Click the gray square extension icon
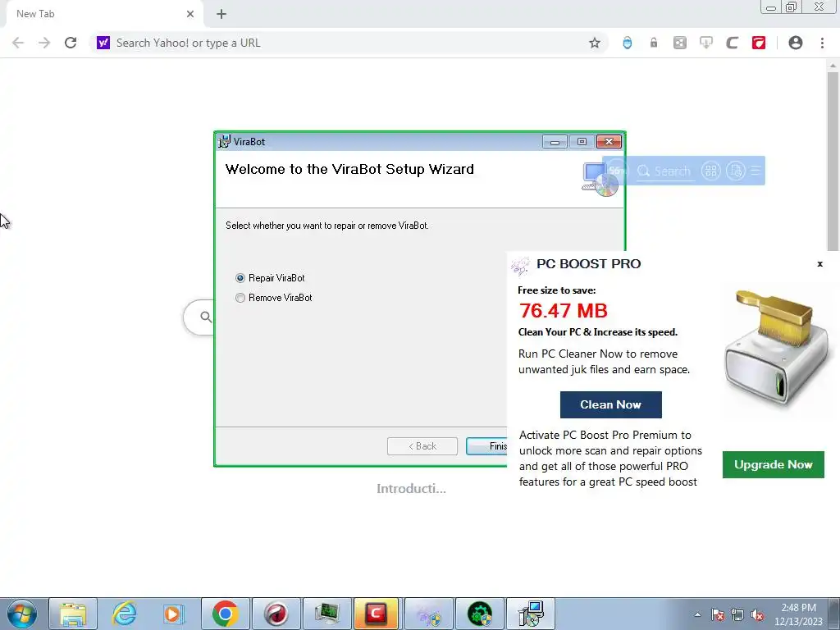Screen dimensions: 840x630 tap(680, 43)
